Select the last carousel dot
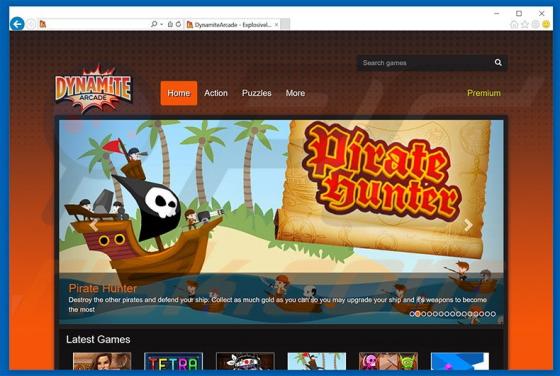 point(493,314)
